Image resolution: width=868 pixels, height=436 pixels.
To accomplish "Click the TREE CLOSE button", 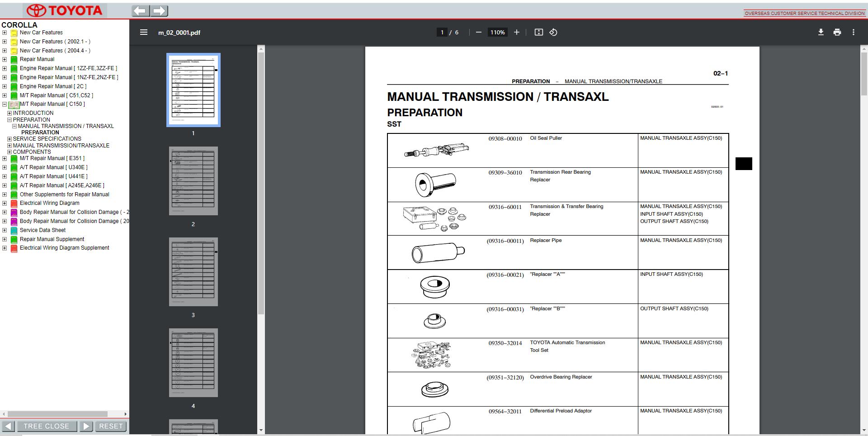I will click(46, 426).
